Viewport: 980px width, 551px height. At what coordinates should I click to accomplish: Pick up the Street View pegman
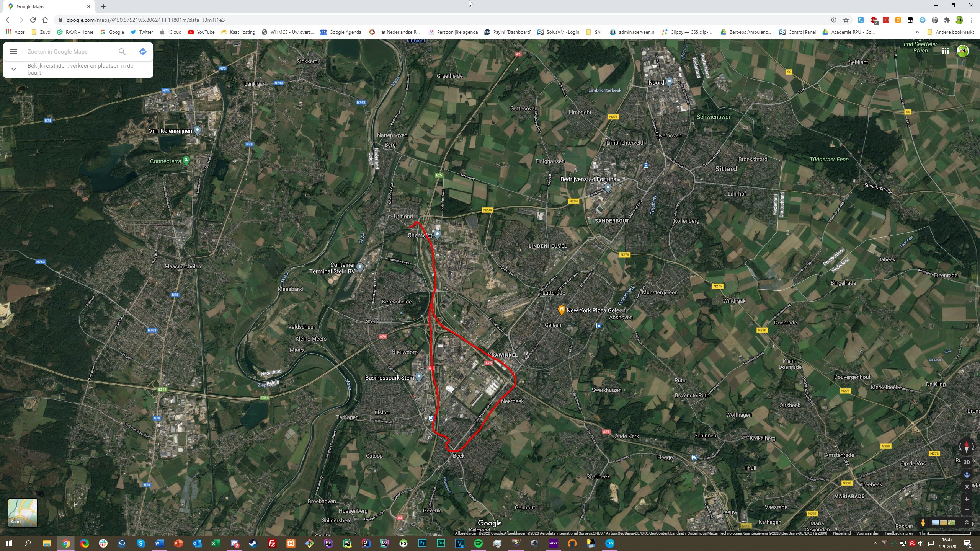(x=923, y=523)
